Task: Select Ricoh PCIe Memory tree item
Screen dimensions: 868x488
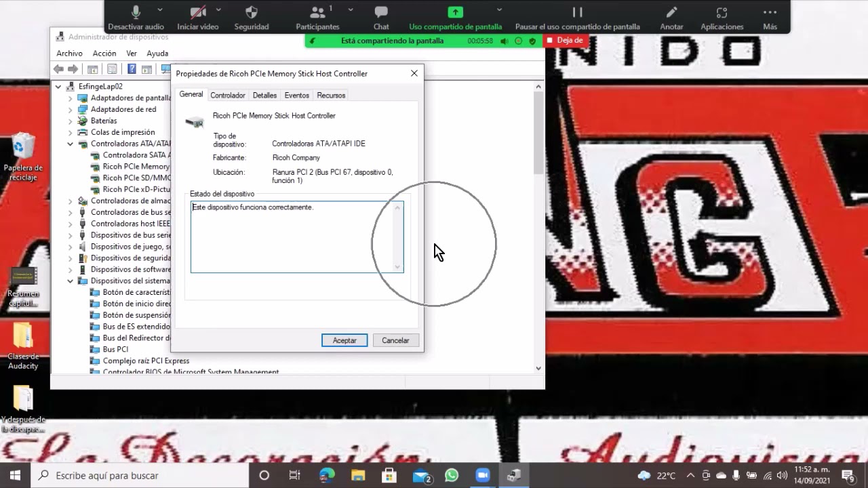Action: coord(136,167)
